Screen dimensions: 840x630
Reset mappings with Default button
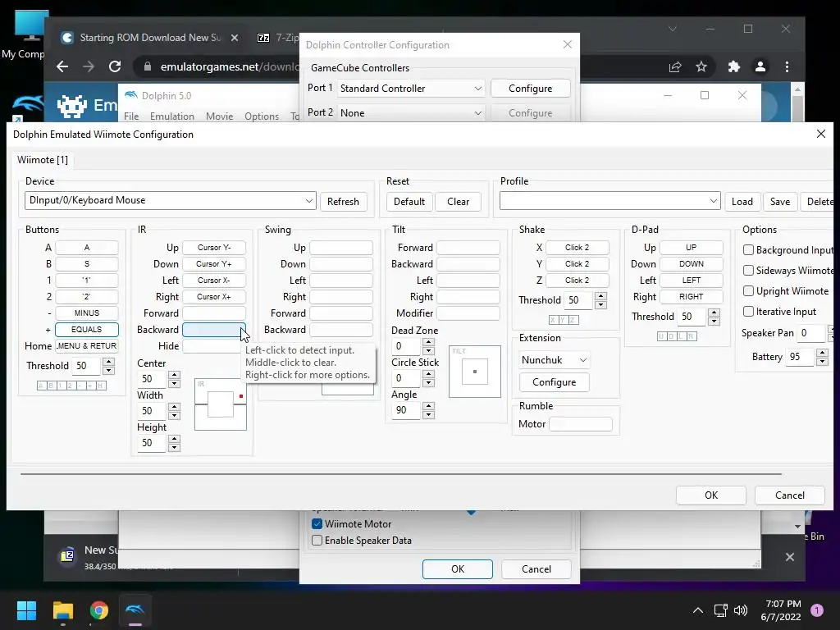[x=409, y=202]
